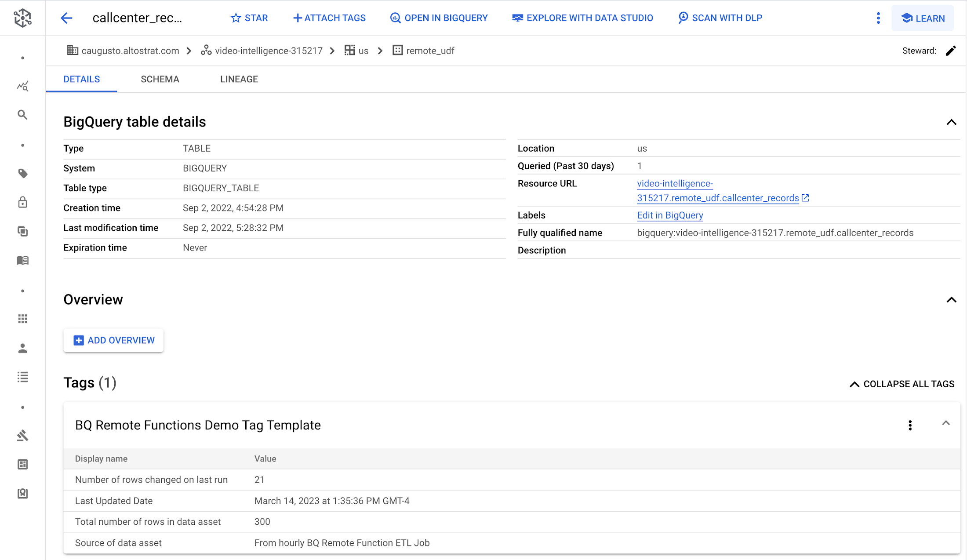This screenshot has height=560, width=967.
Task: Click the Dataplex logo icon
Action: click(22, 18)
